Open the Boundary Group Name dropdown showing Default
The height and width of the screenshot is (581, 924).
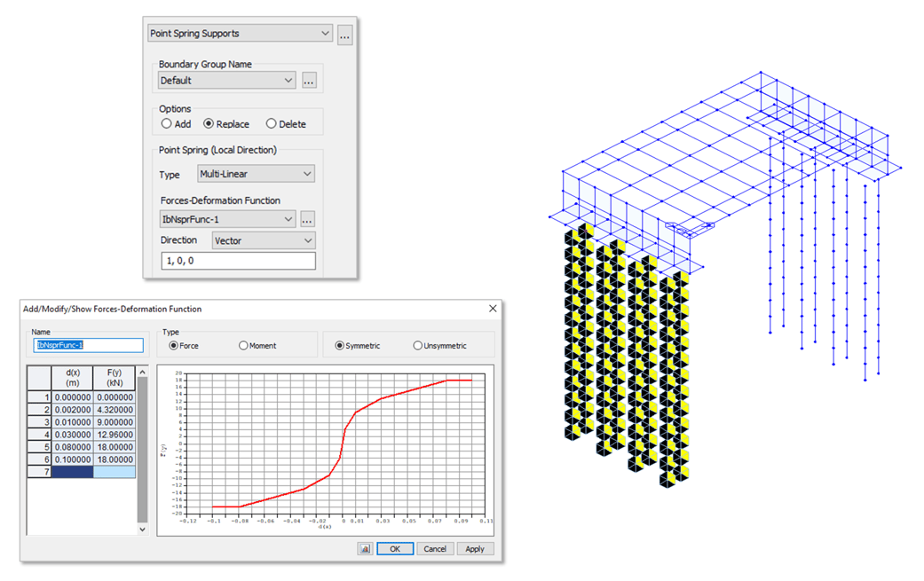click(x=226, y=79)
